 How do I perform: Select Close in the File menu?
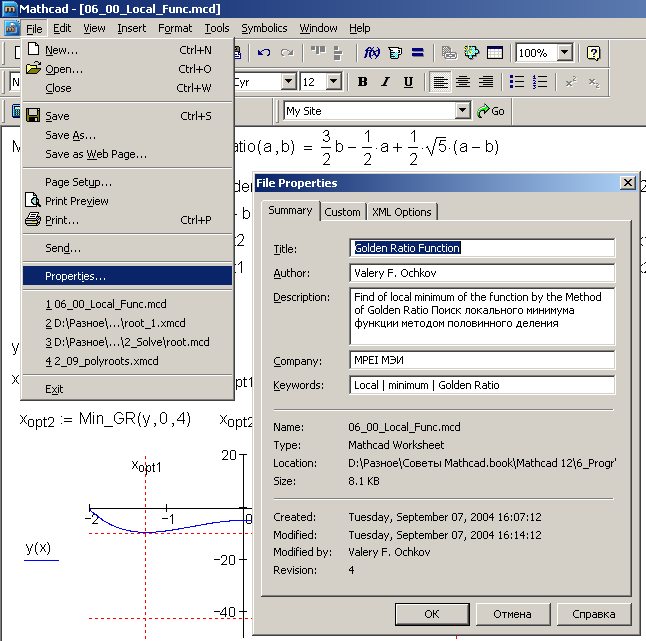128,88
